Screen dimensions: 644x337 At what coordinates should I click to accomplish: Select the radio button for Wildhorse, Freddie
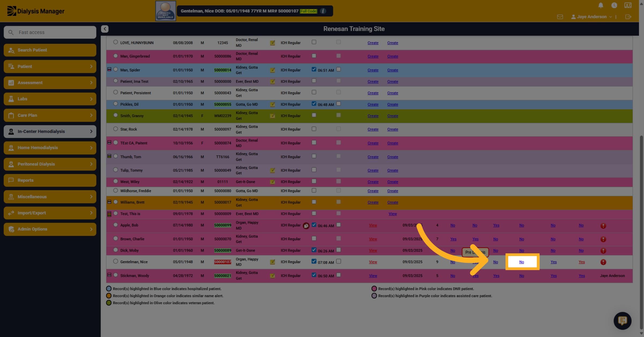coord(115,190)
